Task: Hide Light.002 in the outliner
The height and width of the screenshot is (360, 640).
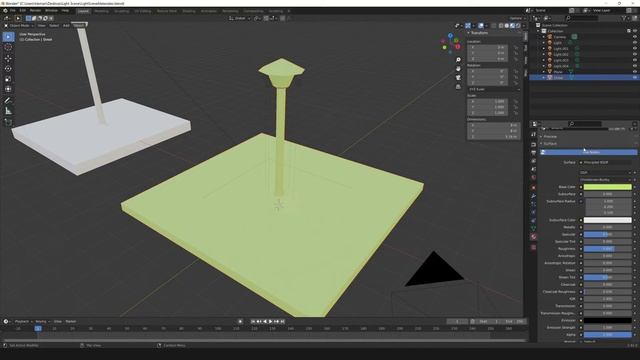Action: click(634, 54)
